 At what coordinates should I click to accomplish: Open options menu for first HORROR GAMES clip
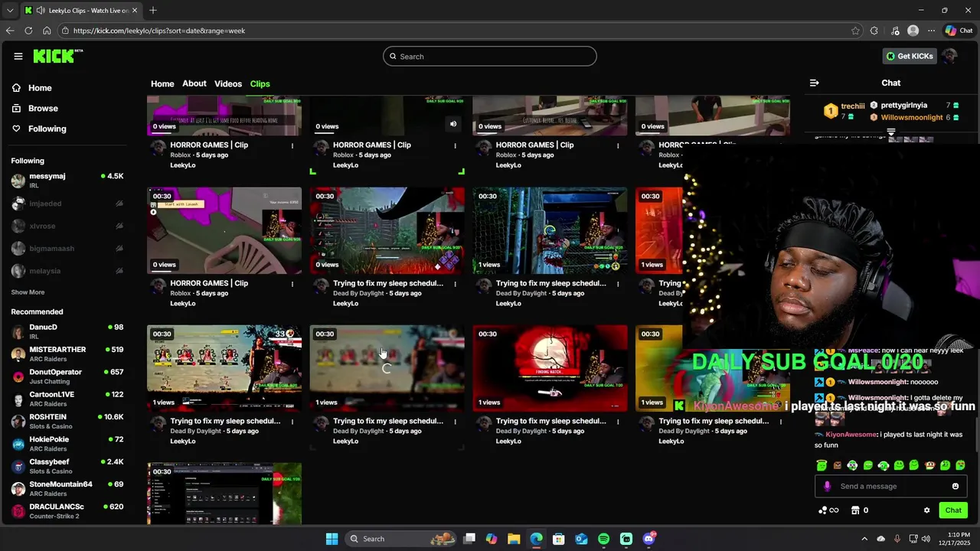click(x=292, y=145)
